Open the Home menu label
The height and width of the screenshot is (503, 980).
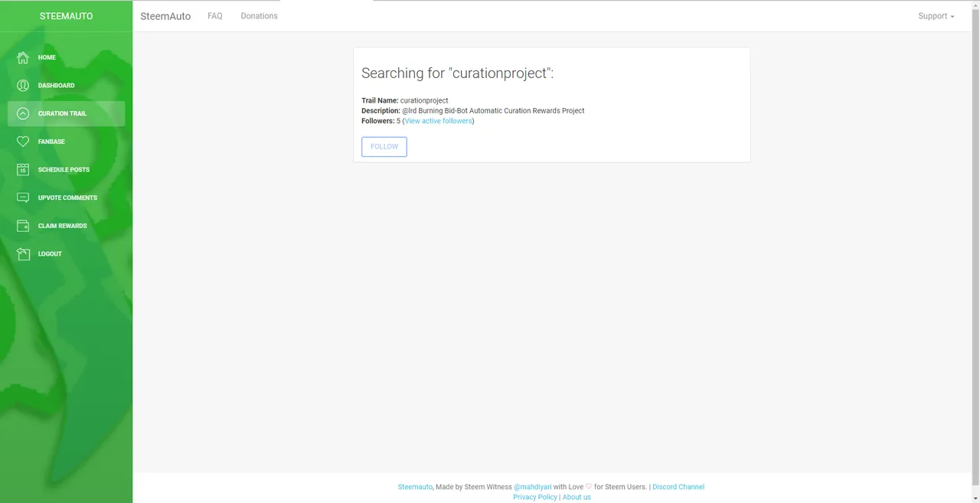(x=47, y=57)
